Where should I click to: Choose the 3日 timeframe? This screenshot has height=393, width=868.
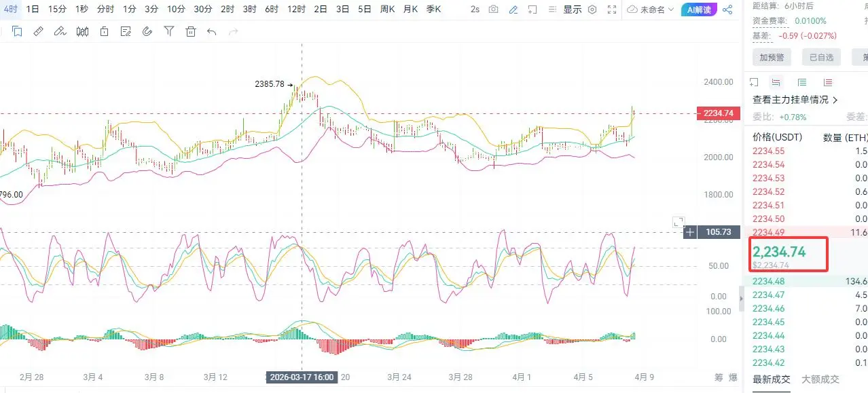point(343,10)
